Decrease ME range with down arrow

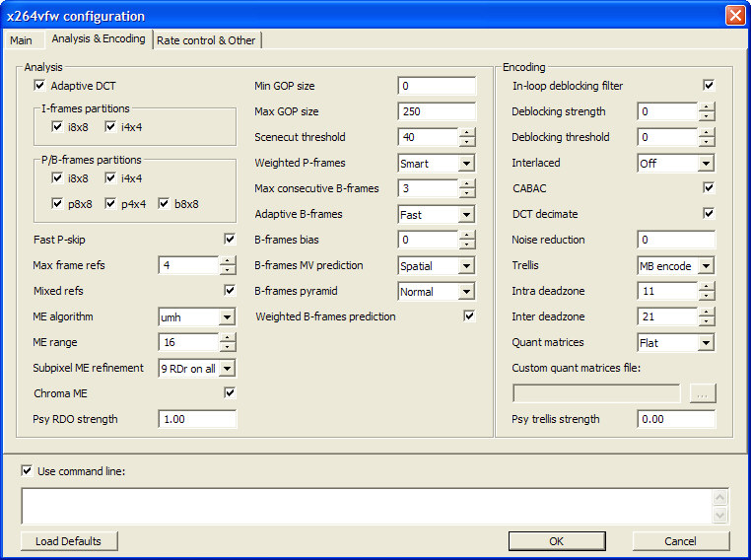pos(228,346)
